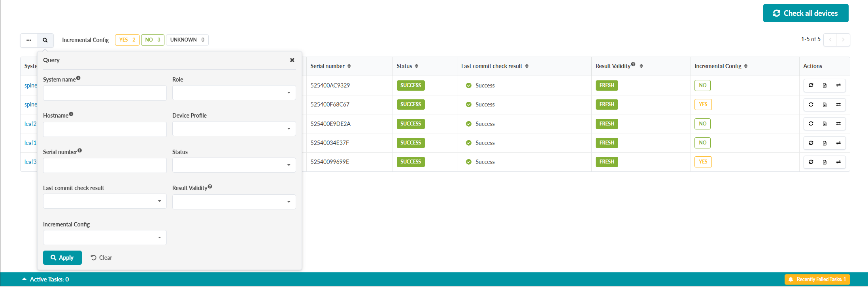
Task: Open document icon for serial 52540034E37F
Action: pyautogui.click(x=825, y=143)
